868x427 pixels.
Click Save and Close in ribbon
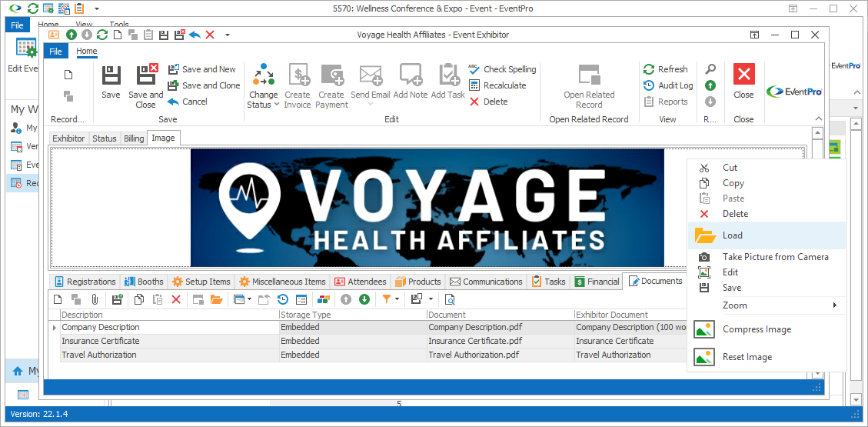point(146,86)
